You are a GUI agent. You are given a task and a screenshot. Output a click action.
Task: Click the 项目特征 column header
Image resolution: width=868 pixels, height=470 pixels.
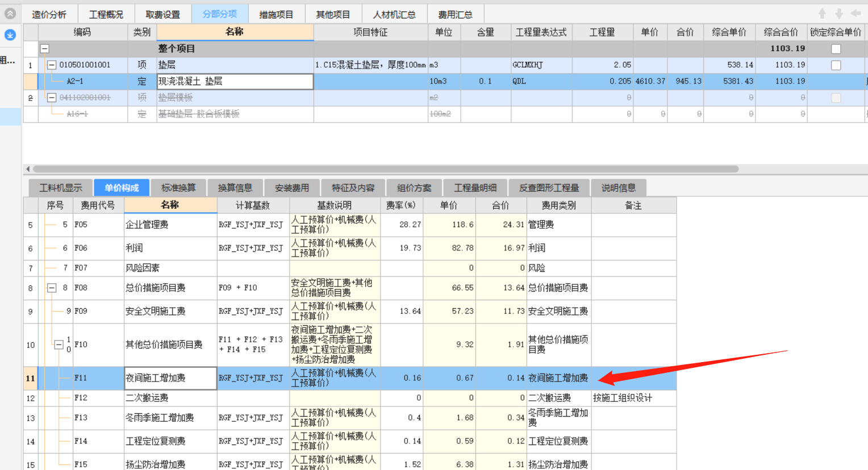370,32
